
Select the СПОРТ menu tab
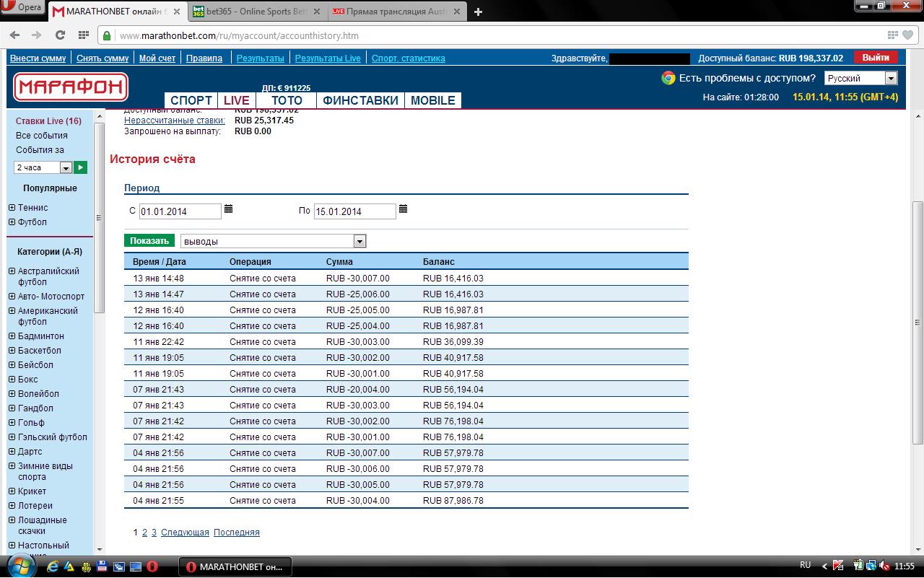(191, 100)
